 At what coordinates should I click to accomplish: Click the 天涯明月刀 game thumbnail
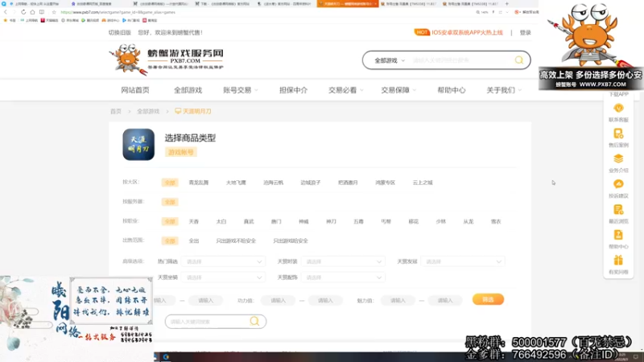(x=138, y=145)
